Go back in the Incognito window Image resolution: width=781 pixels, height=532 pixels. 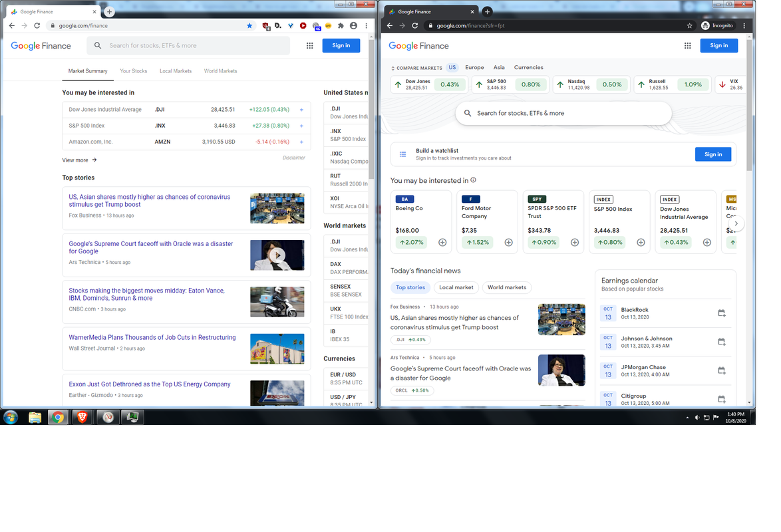click(390, 25)
